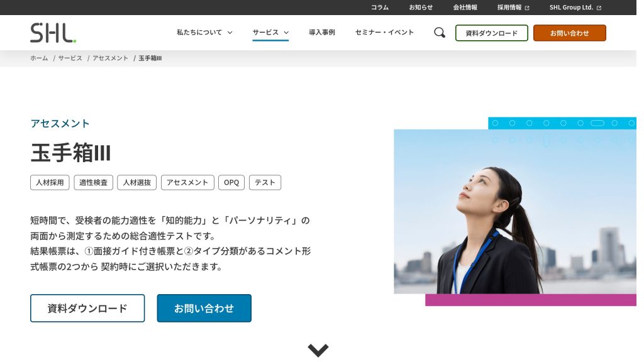The width and height of the screenshot is (644, 362).
Task: Open セミナー・イベント in navigation
Action: point(384,32)
